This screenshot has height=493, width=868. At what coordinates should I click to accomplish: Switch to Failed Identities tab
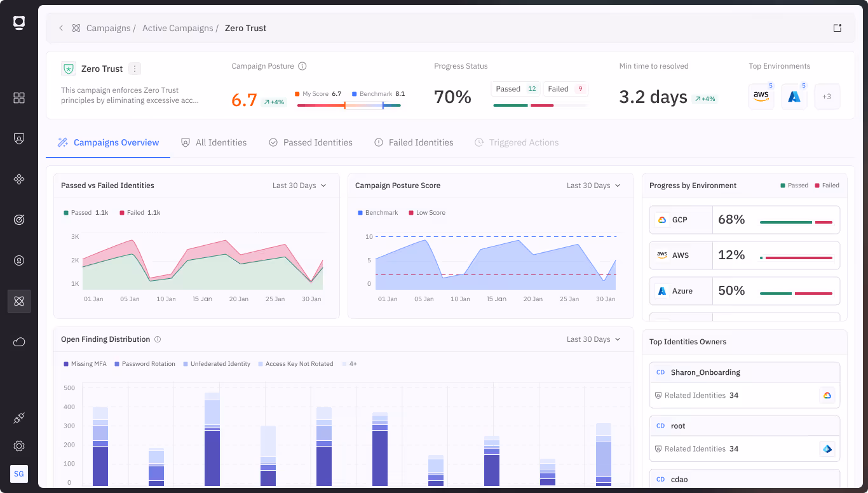414,142
